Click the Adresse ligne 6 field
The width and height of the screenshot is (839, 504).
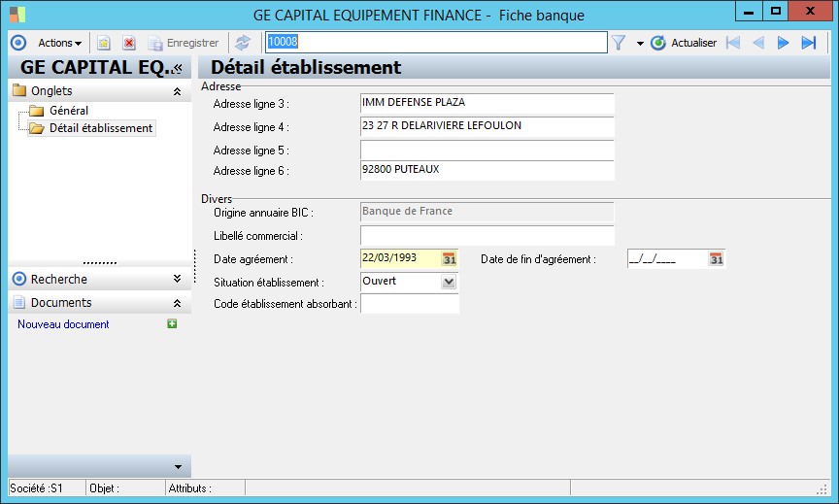[x=487, y=170]
